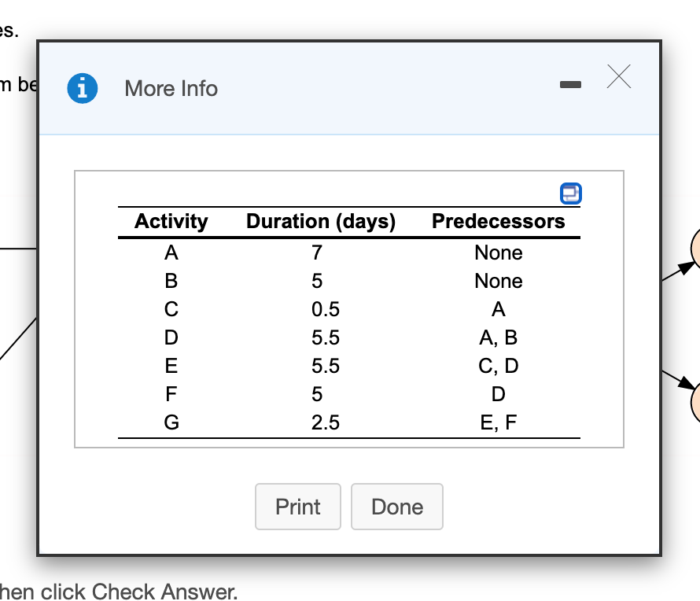Click the "A, B" predecessors cell
700x601 pixels.
pos(498,338)
